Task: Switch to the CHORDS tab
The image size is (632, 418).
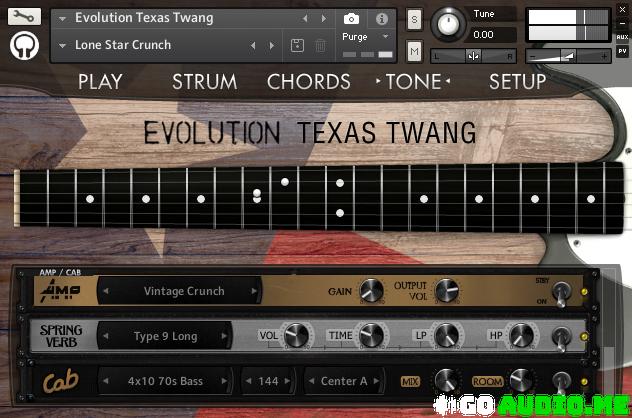Action: tap(309, 82)
